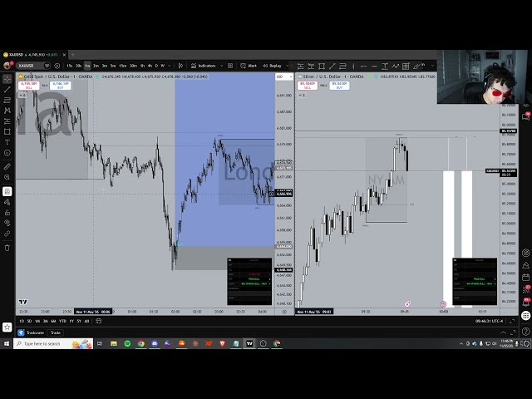The height and width of the screenshot is (399, 532).
Task: Create an Alert
Action: pyautogui.click(x=249, y=66)
